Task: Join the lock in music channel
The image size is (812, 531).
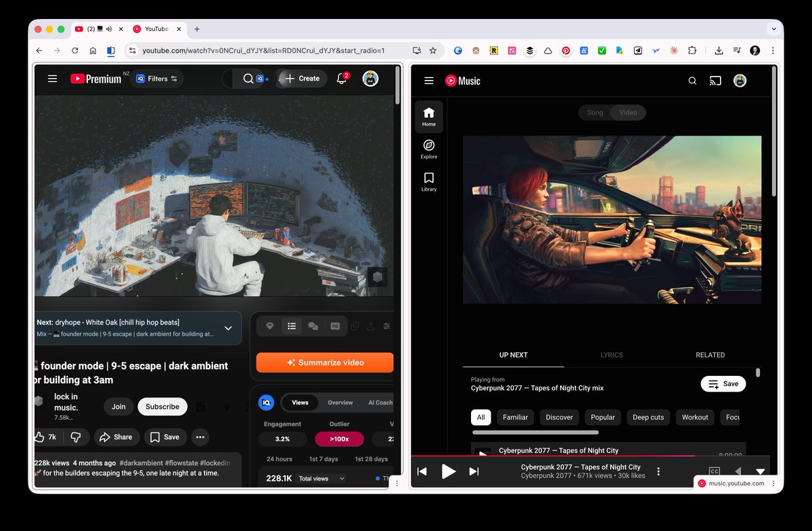Action: (118, 406)
